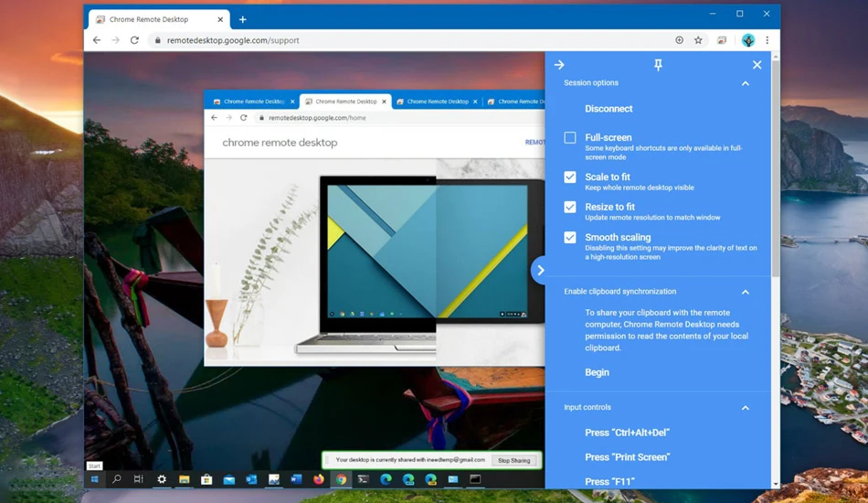Launch Firefox from the remote taskbar
868x503 pixels.
pos(318,479)
